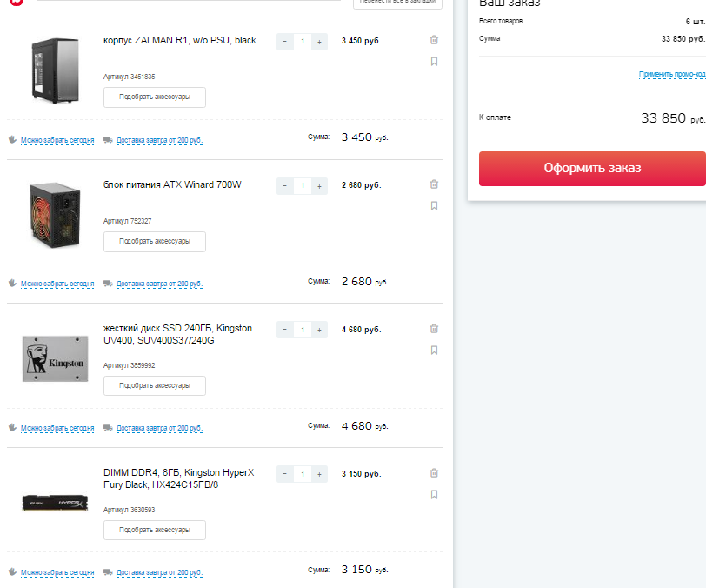The image size is (706, 588).
Task: Delete HyperX Fury DDR4 memory via trash icon
Action: [x=434, y=472]
